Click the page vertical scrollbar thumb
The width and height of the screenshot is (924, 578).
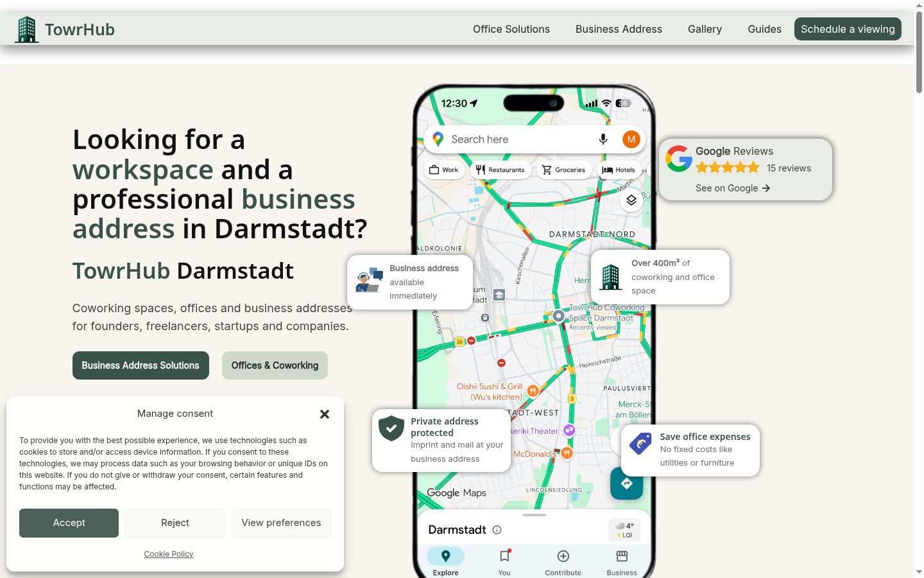pyautogui.click(x=919, y=53)
